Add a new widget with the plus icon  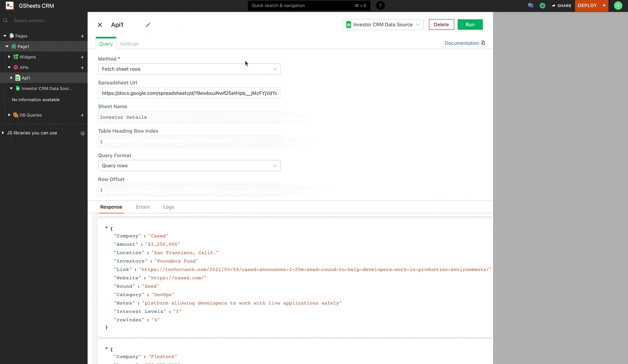[82, 57]
